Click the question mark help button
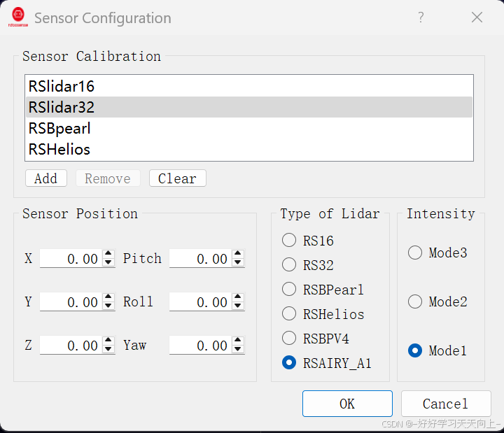 pyautogui.click(x=421, y=17)
